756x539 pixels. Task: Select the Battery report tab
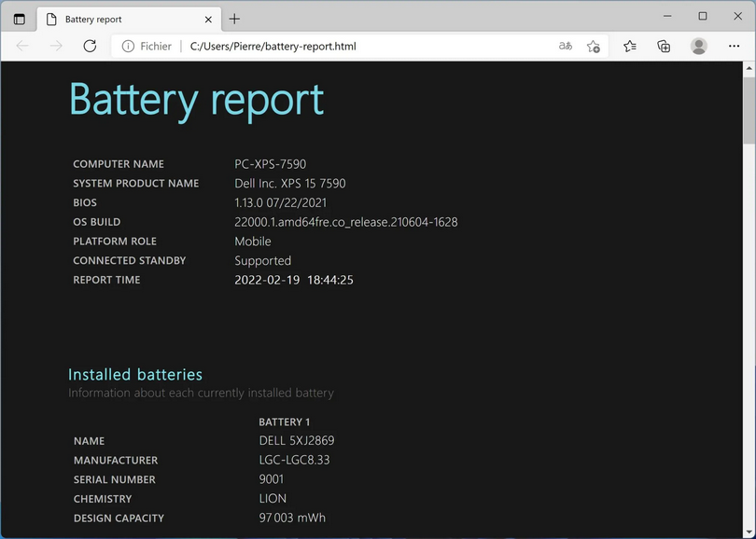(129, 20)
